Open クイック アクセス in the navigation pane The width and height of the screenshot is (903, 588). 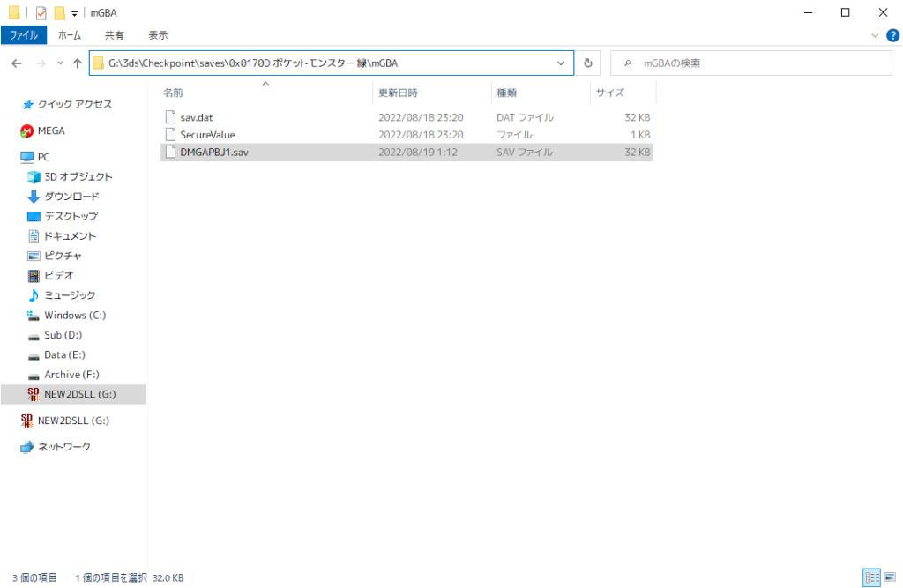74,104
